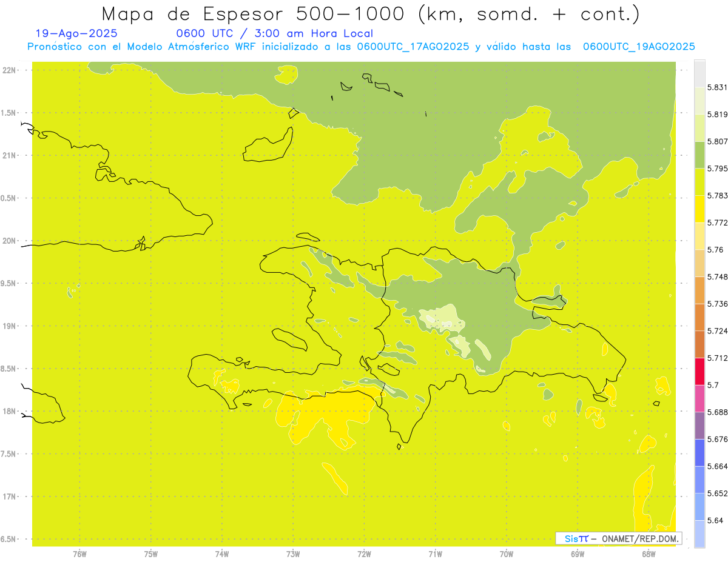
Task: Click the date label '19-Ago-2025'
Action: [x=76, y=33]
